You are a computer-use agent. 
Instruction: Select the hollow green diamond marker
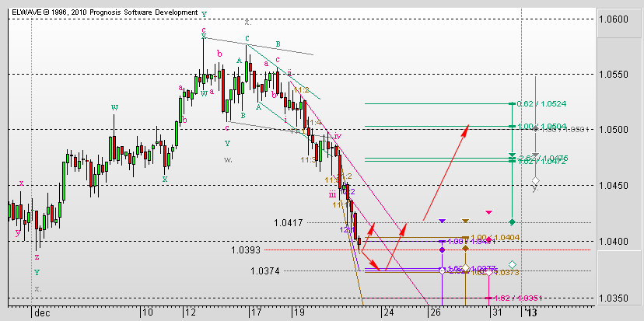[x=512, y=265]
